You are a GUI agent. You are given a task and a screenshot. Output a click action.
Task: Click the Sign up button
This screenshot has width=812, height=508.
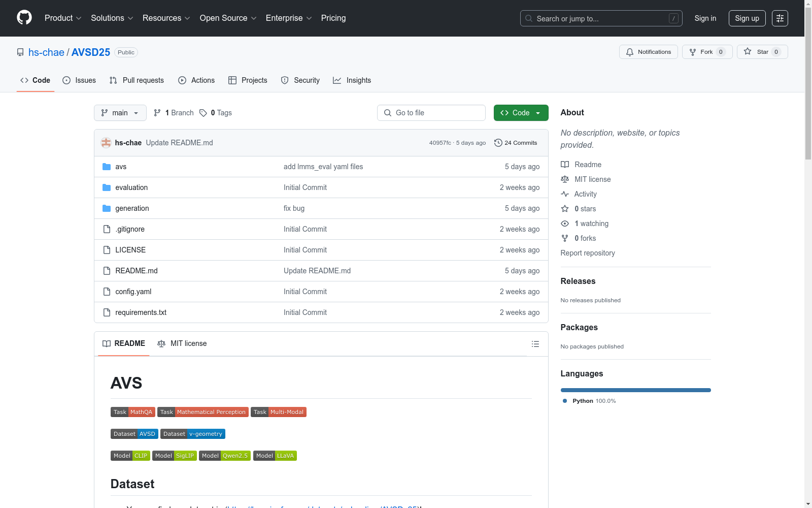pyautogui.click(x=747, y=18)
